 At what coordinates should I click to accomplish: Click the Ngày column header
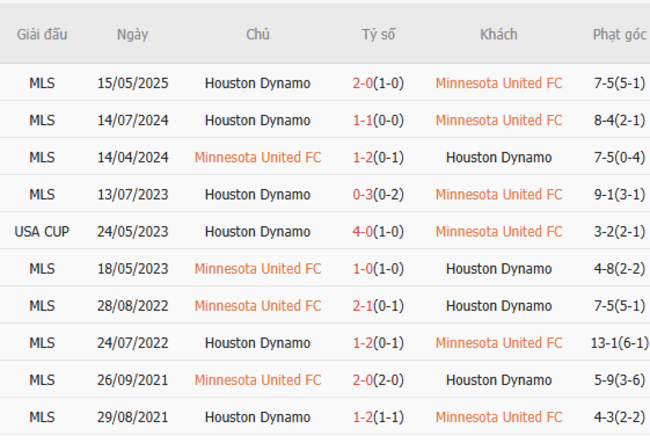point(132,34)
